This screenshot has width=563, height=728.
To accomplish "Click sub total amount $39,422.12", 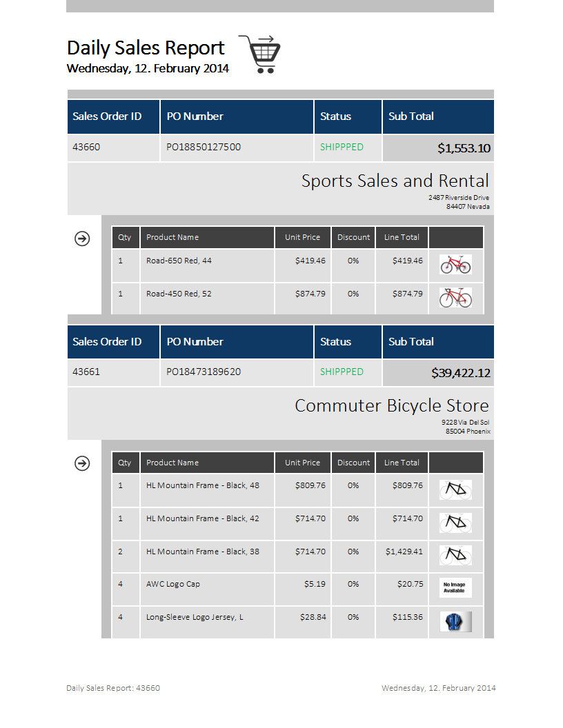I will [x=461, y=373].
